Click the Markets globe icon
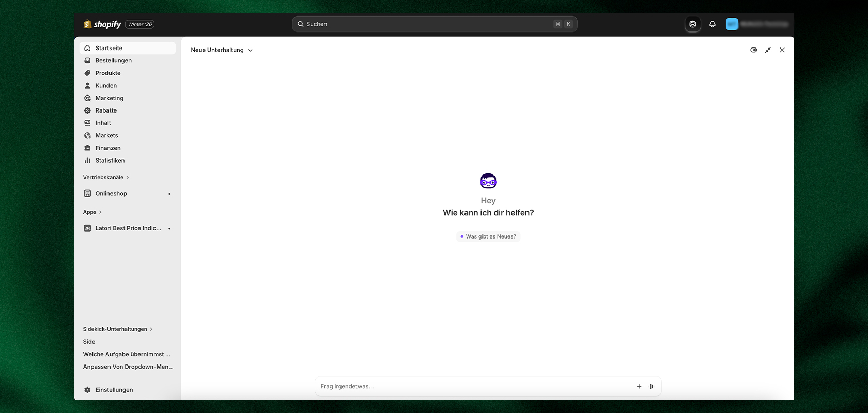Image resolution: width=868 pixels, height=413 pixels. point(87,135)
